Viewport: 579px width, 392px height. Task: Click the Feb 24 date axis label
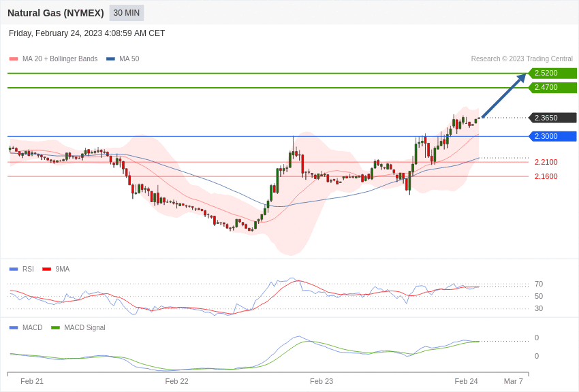point(466,381)
